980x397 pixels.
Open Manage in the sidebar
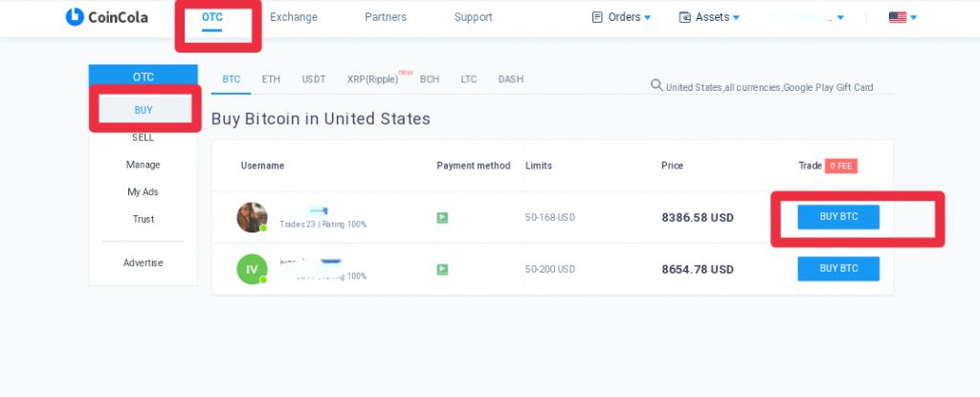tap(144, 165)
